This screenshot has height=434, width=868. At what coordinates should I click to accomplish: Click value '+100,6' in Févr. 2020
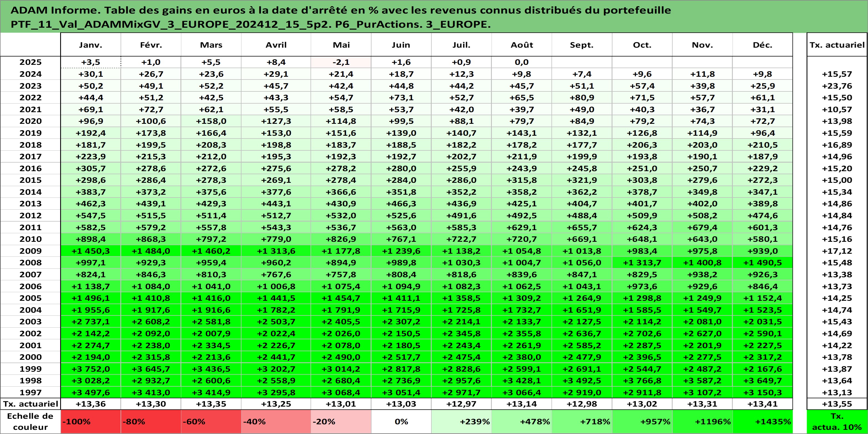pyautogui.click(x=151, y=121)
